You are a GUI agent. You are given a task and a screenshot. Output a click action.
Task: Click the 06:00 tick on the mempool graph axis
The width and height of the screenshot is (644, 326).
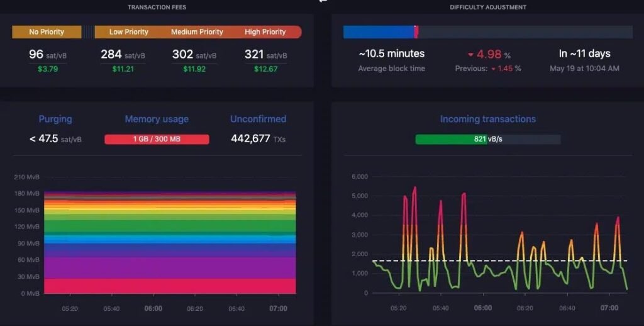[153, 309]
